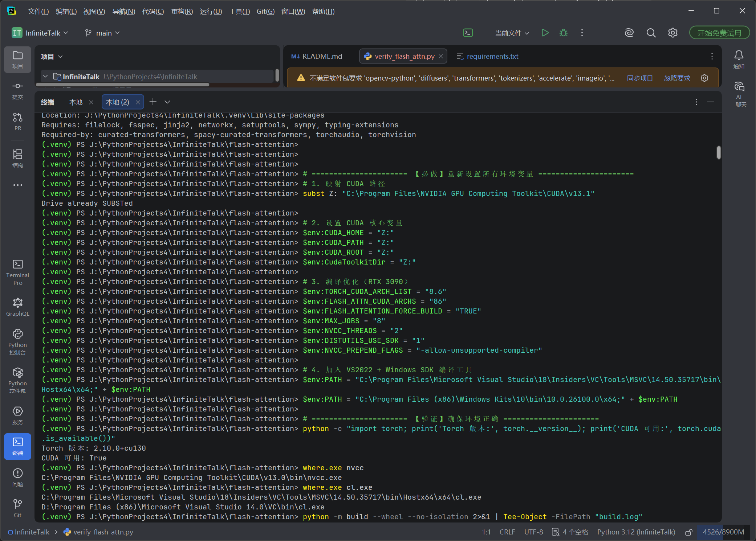756x541 pixels.
Task: Click the terminal vertical scrollbar thumb
Action: point(719,152)
